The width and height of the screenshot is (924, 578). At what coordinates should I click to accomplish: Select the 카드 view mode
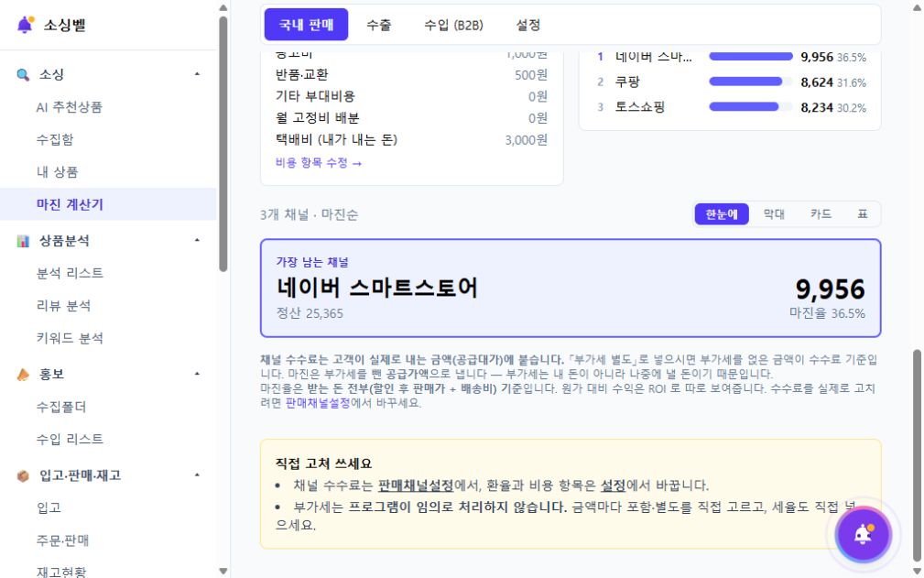[821, 214]
